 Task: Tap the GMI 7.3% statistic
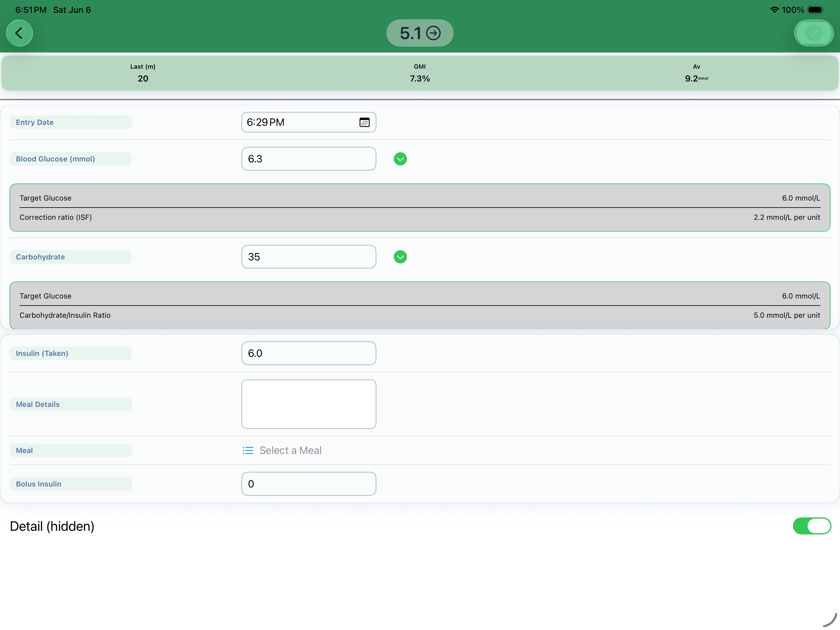420,73
